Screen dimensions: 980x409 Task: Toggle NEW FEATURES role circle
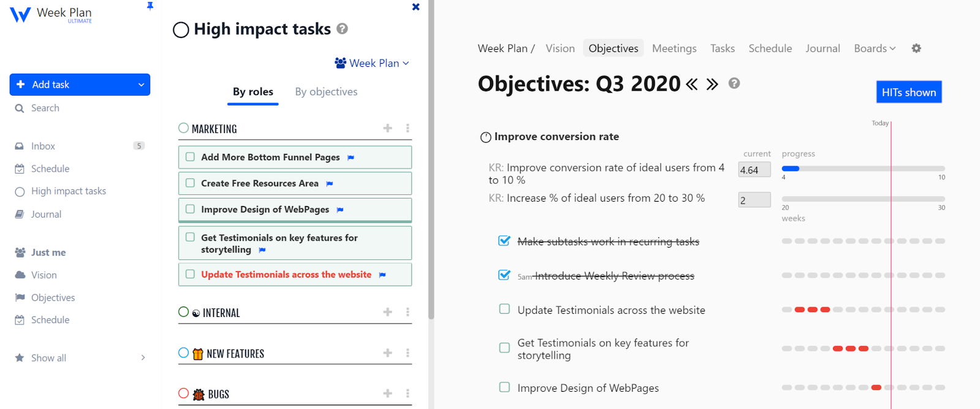[x=183, y=353]
